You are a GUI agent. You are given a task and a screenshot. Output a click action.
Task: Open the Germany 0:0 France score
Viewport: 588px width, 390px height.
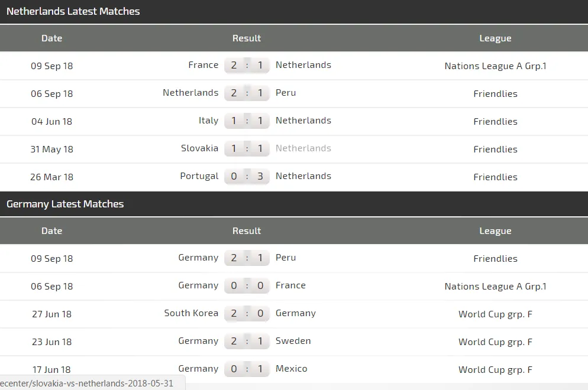pos(247,286)
